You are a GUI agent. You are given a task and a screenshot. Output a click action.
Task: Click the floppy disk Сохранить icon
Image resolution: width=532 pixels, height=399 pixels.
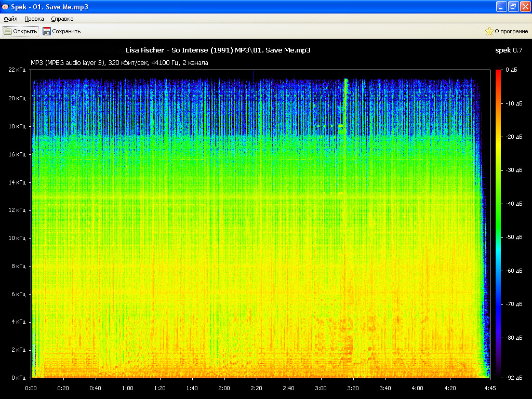pos(47,31)
